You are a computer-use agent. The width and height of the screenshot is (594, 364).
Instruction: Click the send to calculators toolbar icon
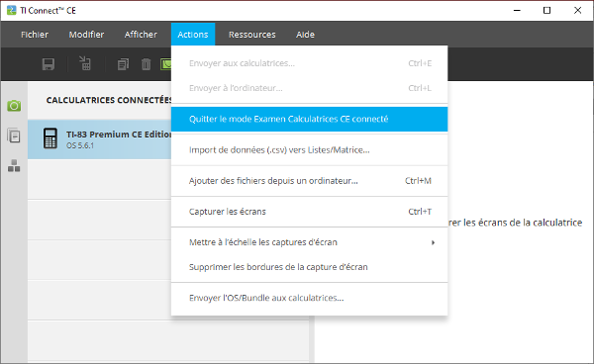click(x=85, y=63)
